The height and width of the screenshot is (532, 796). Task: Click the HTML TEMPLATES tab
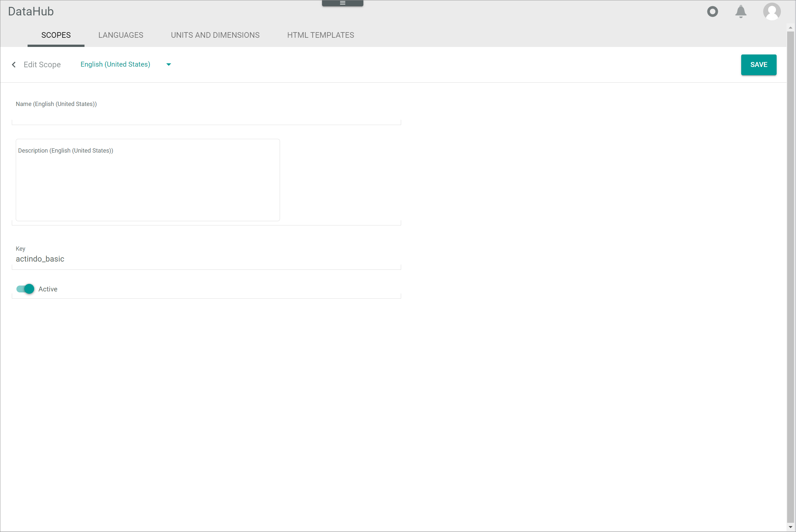tap(321, 35)
